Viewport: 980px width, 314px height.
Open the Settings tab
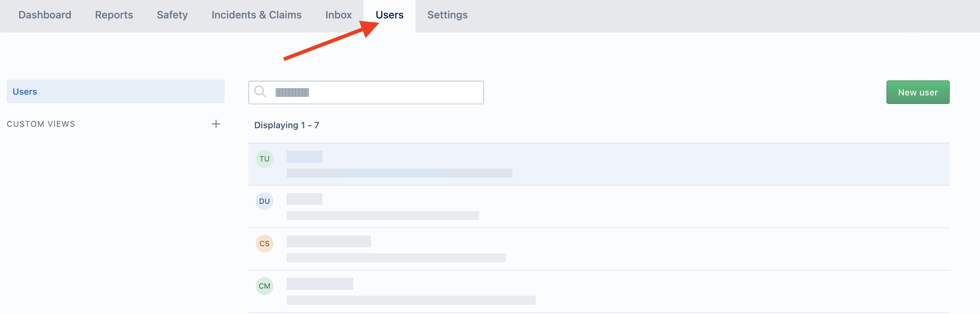[x=447, y=15]
